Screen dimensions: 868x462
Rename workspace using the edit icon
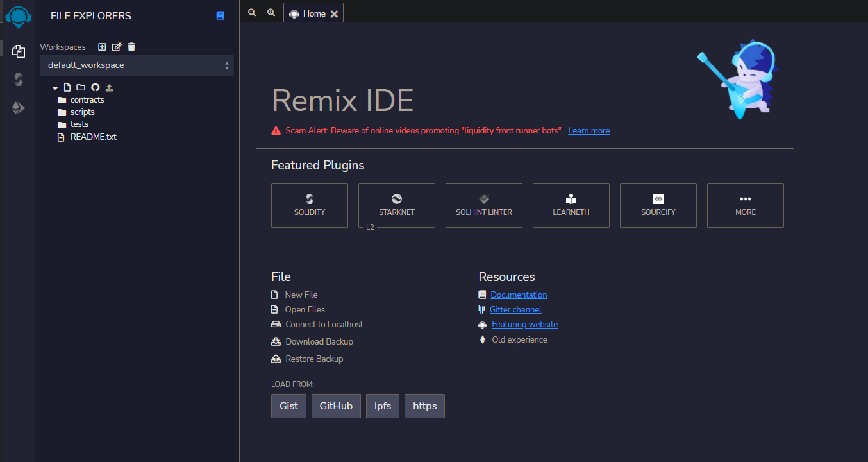[117, 47]
